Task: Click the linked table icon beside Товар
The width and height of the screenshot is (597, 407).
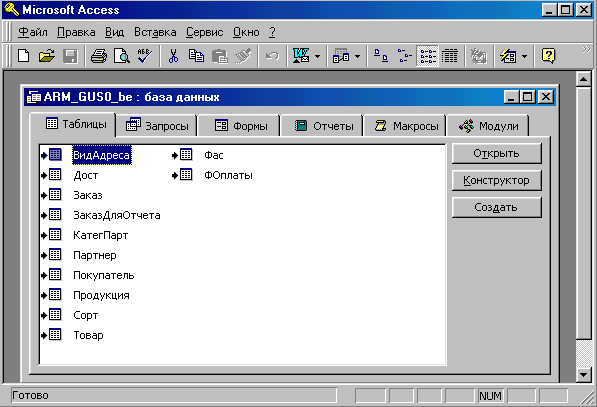Action: coord(51,335)
